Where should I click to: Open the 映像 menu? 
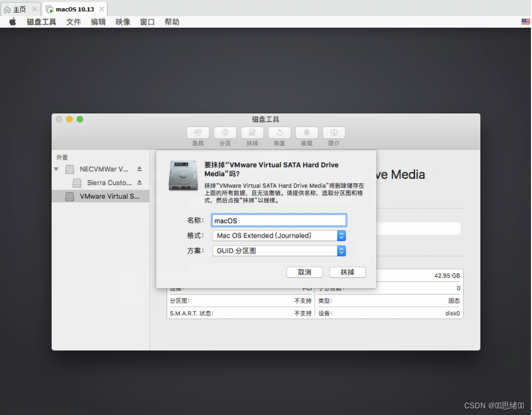point(123,22)
